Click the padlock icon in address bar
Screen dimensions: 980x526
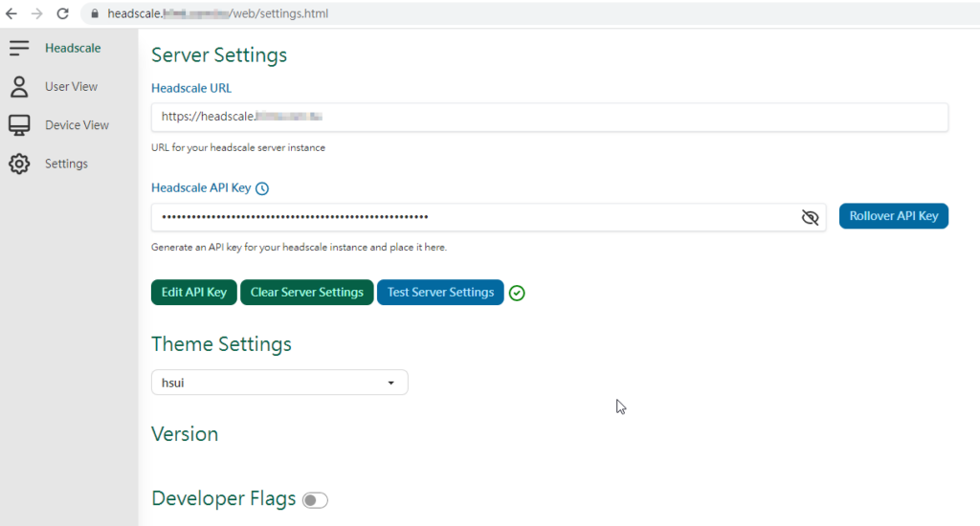click(x=95, y=13)
